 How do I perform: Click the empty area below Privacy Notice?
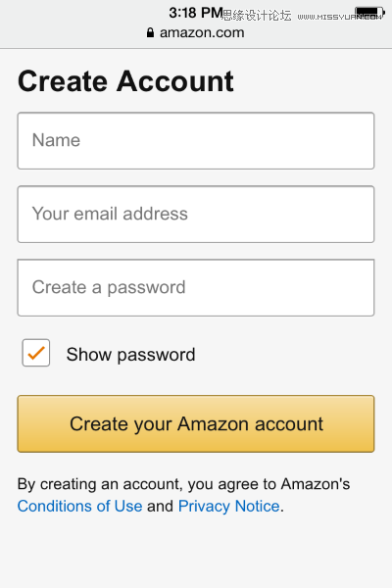click(196, 551)
